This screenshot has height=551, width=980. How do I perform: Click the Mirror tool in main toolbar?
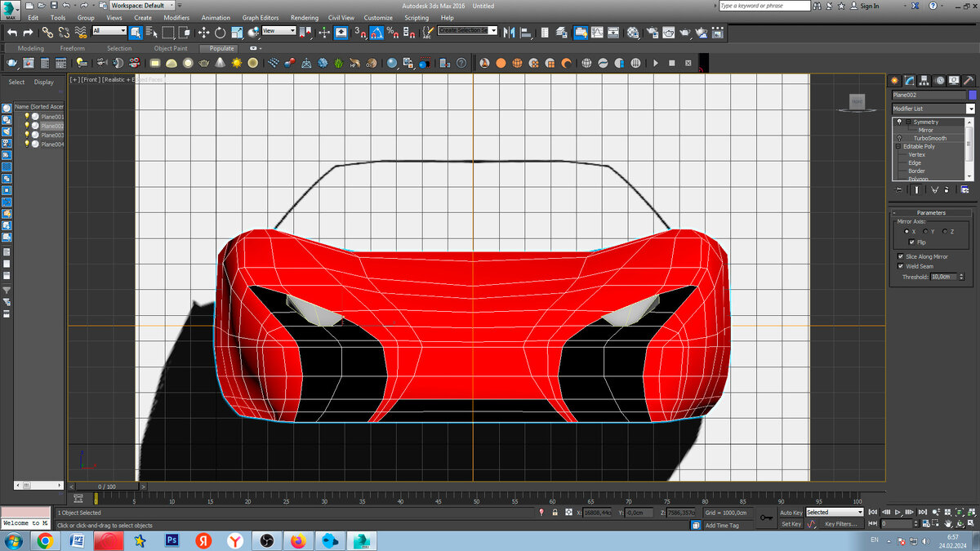(510, 33)
